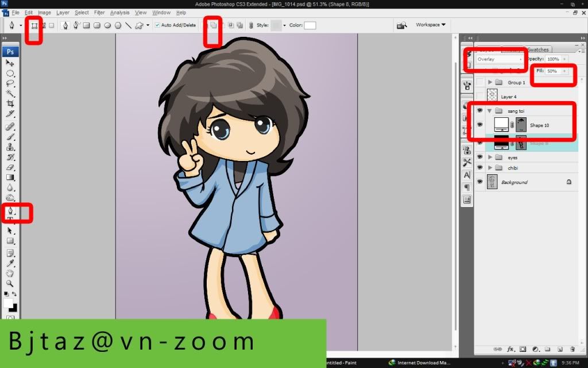Expand the eyes folder
The height and width of the screenshot is (368, 588).
(490, 157)
